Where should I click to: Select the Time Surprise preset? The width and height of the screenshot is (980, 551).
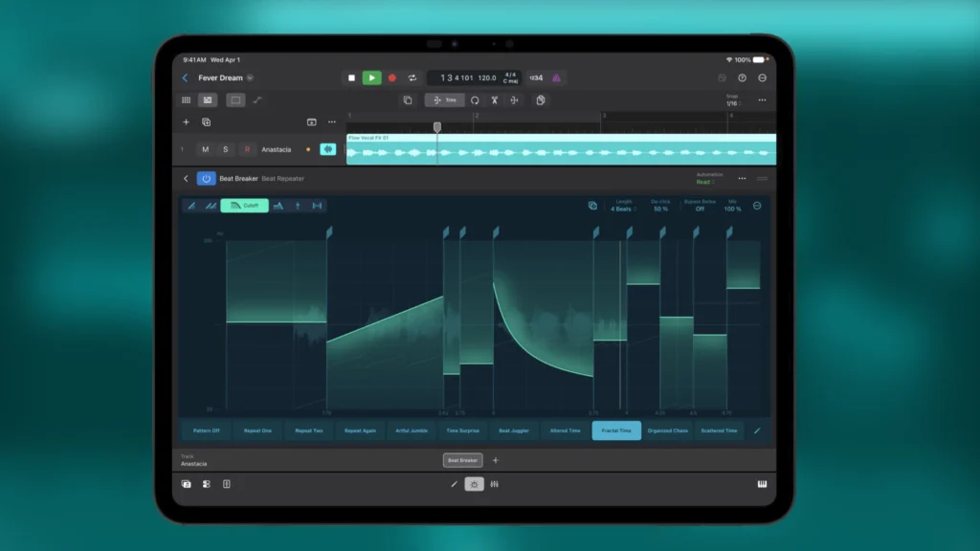tap(462, 430)
